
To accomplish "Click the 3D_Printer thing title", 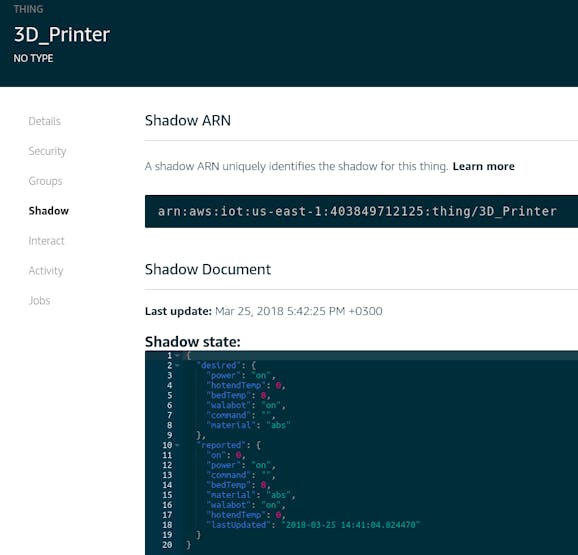I will click(62, 35).
